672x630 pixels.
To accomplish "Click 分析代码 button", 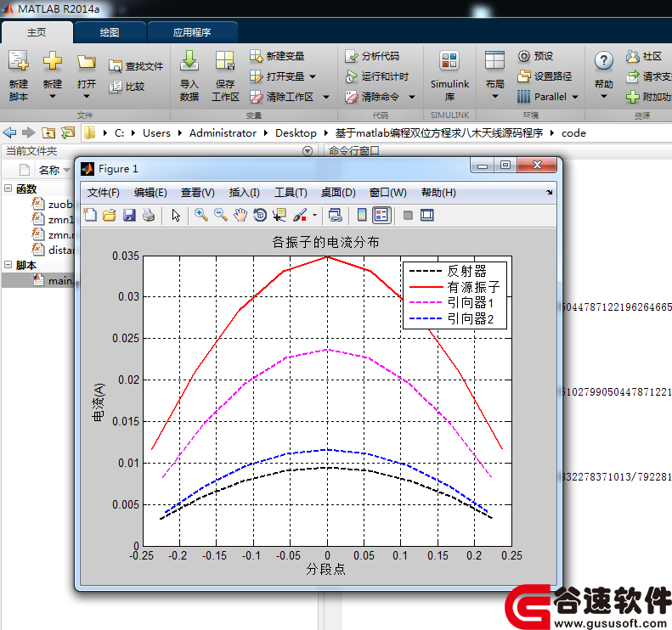I will tap(372, 56).
